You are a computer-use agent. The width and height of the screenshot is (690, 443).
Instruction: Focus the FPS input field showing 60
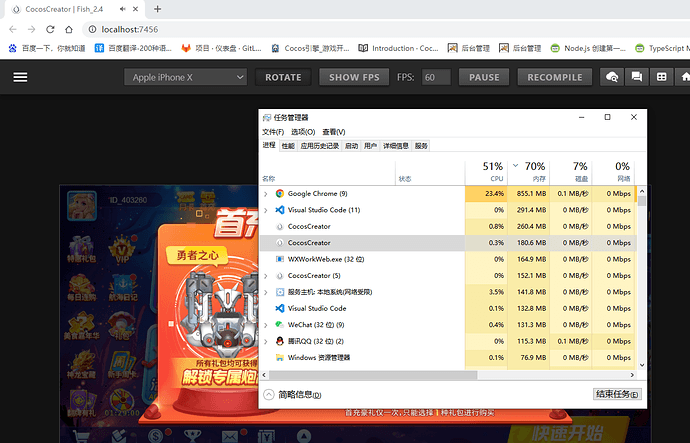click(436, 77)
